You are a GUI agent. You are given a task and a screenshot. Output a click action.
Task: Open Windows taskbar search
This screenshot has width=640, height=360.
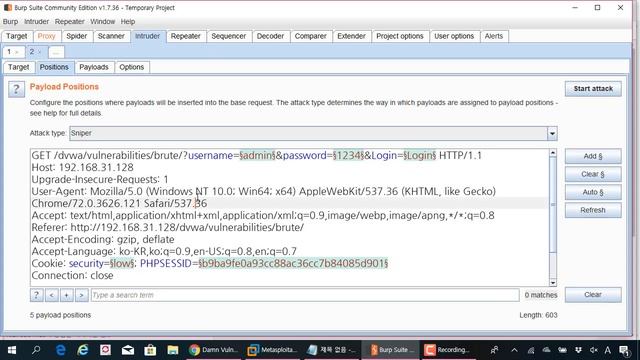(x=36, y=350)
